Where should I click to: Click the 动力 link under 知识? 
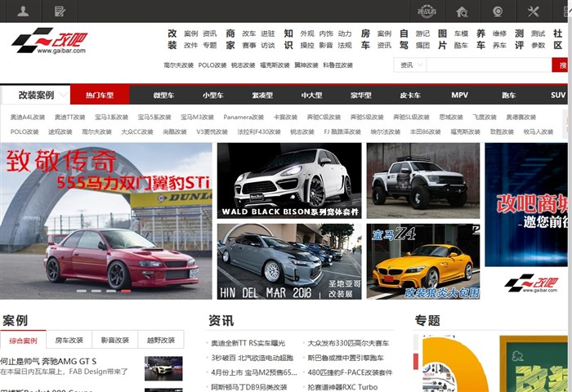[x=345, y=33]
